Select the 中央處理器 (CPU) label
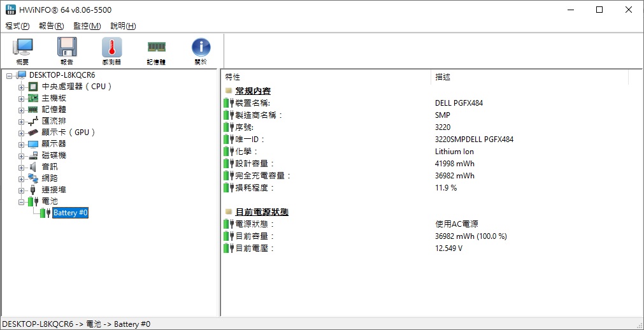644x330 pixels. [77, 87]
